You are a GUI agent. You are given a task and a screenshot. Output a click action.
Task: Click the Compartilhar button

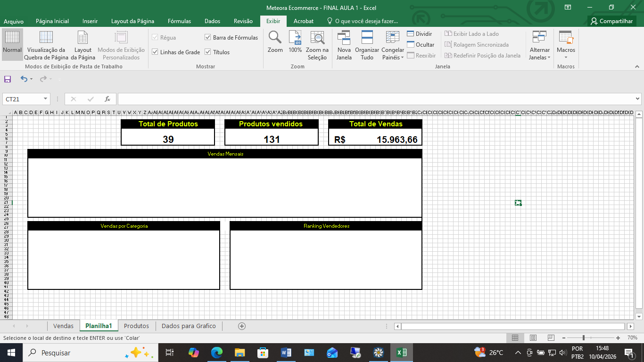[612, 21]
